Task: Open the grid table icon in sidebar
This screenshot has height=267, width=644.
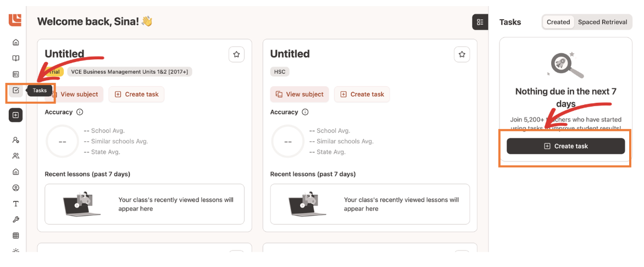Action: point(16,236)
